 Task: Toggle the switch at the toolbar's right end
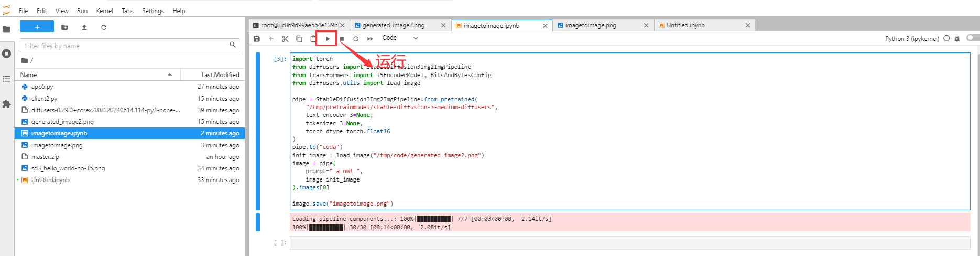(972, 38)
